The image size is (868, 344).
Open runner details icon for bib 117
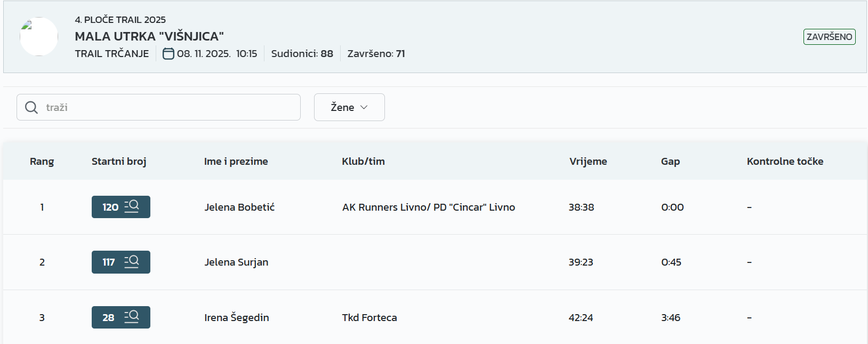point(131,262)
